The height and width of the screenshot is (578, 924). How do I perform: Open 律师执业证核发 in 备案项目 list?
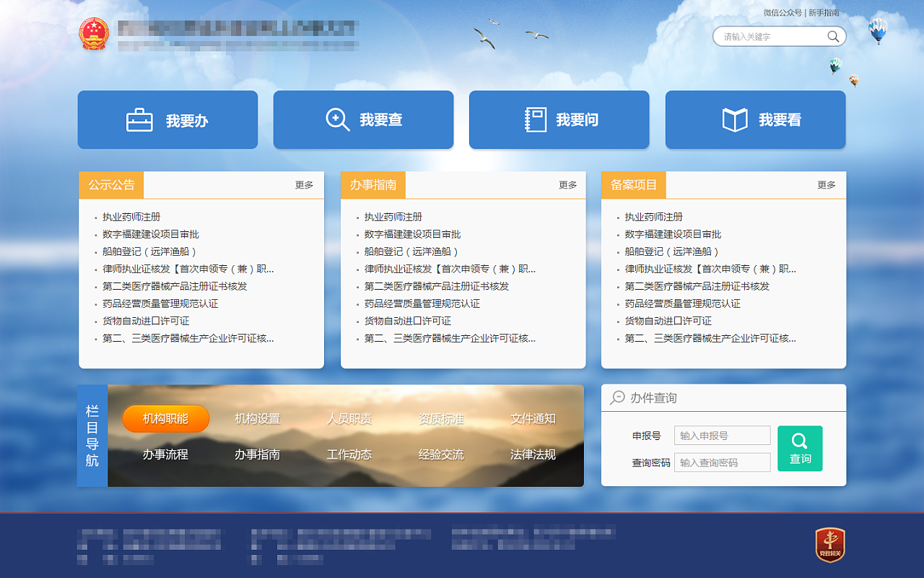[711, 269]
